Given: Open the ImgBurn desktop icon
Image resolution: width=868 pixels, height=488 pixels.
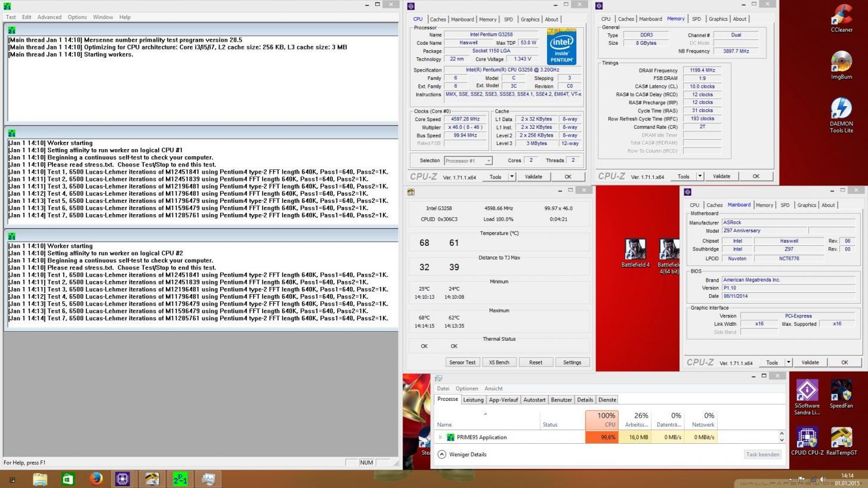Looking at the screenshot, I should pyautogui.click(x=841, y=65).
